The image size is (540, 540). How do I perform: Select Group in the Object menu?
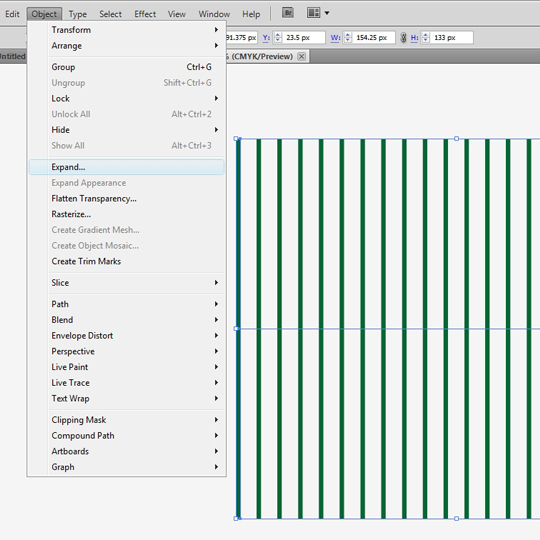126,67
